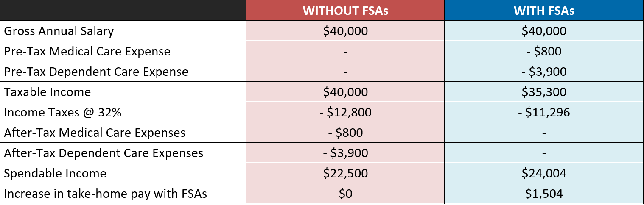
Task: Click the WITHOUT FSAs column header
Action: click(345, 11)
